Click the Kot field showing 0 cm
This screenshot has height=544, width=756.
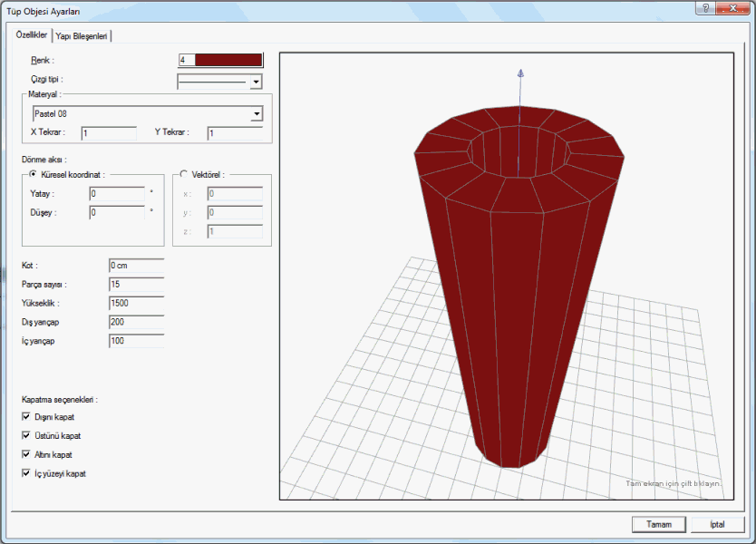(x=137, y=266)
